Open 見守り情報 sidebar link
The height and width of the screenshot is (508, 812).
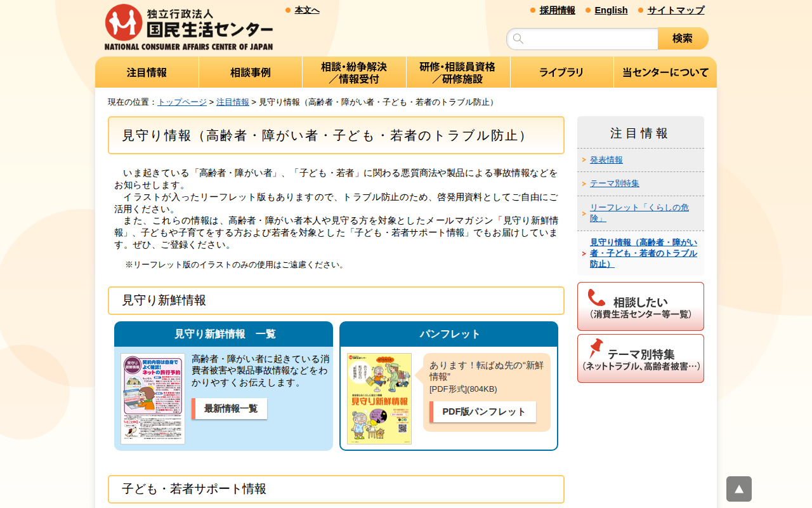pyautogui.click(x=643, y=253)
